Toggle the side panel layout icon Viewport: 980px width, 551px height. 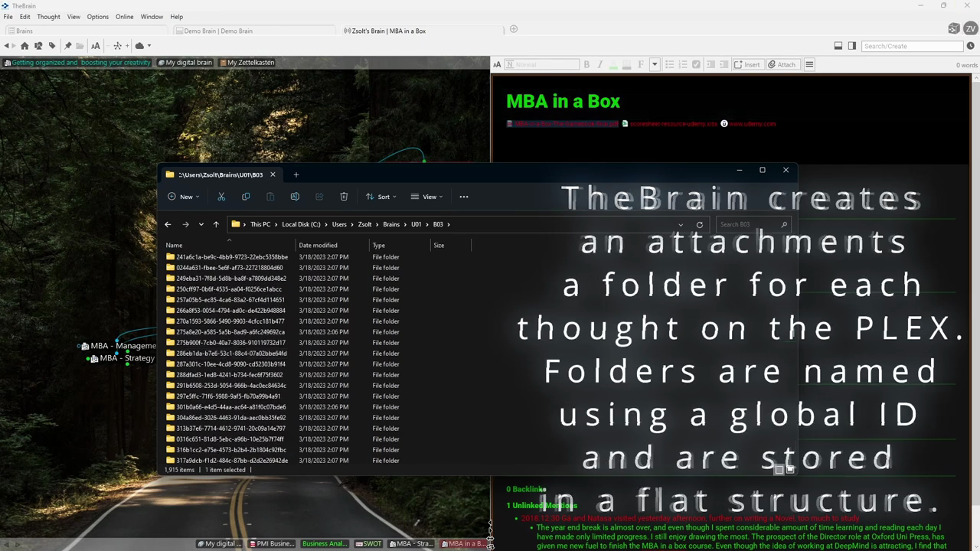tap(852, 46)
